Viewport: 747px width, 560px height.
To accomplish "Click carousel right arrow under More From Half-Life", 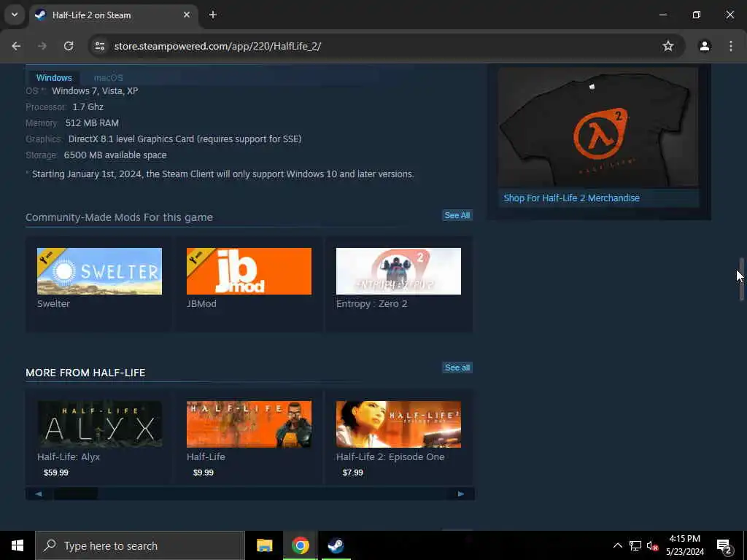I will pos(461,494).
